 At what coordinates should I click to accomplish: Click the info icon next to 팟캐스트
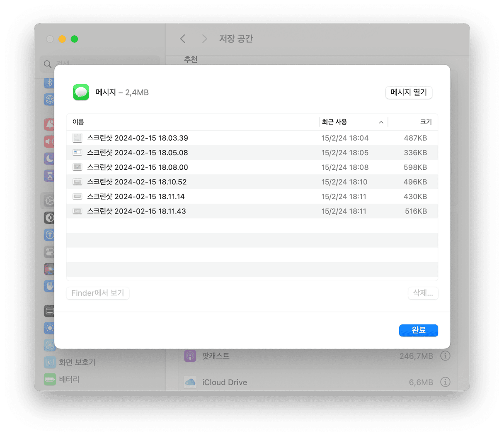[x=445, y=356]
